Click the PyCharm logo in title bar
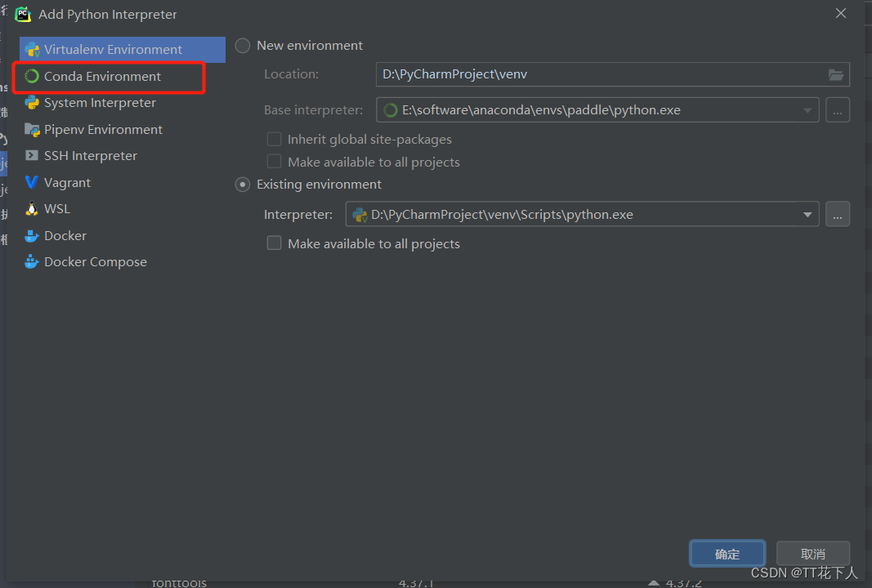 [x=23, y=14]
